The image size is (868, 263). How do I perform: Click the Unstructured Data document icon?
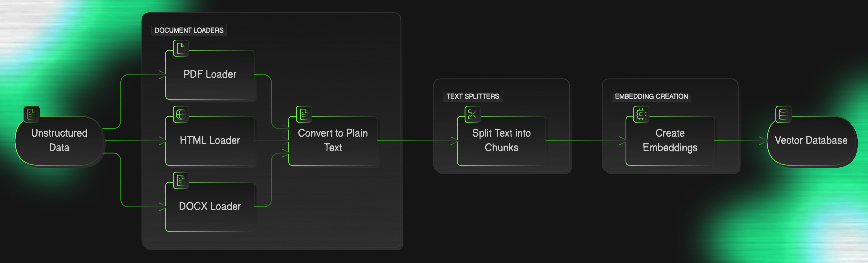tap(32, 114)
